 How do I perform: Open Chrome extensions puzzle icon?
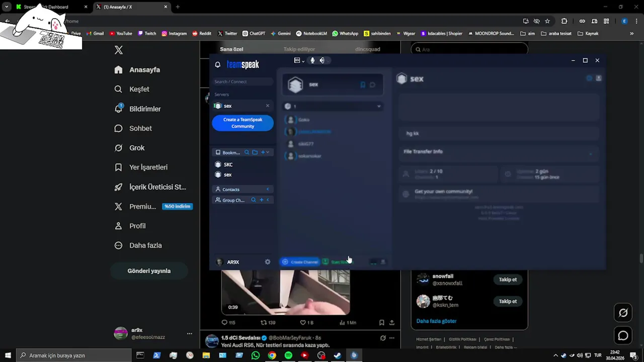(x=564, y=21)
